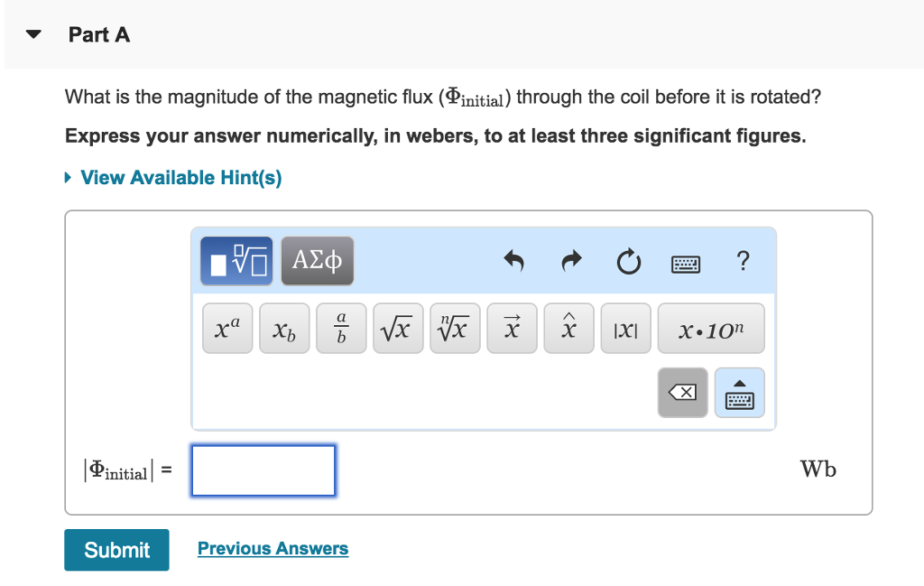Viewport: 924px width, 586px height.
Task: Open the help (?) for the equation editor
Action: pos(743,261)
